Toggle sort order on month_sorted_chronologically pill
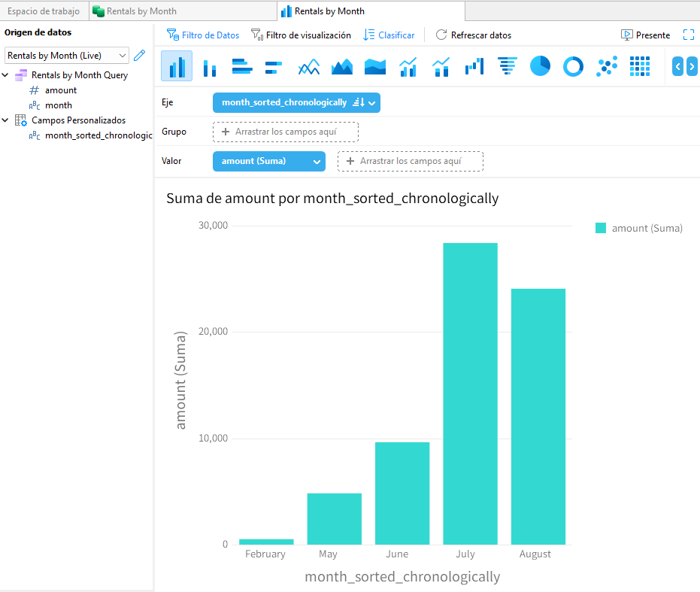The image size is (700, 592). (358, 102)
